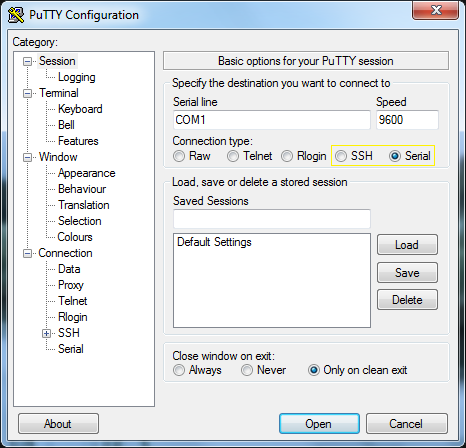Focus the Serial line input field
The height and width of the screenshot is (448, 466).
[272, 120]
